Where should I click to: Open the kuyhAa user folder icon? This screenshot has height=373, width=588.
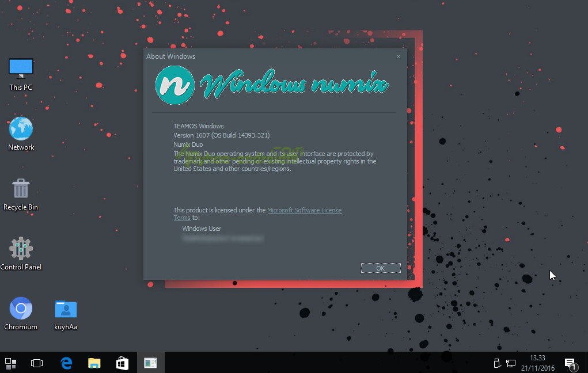[66, 315]
